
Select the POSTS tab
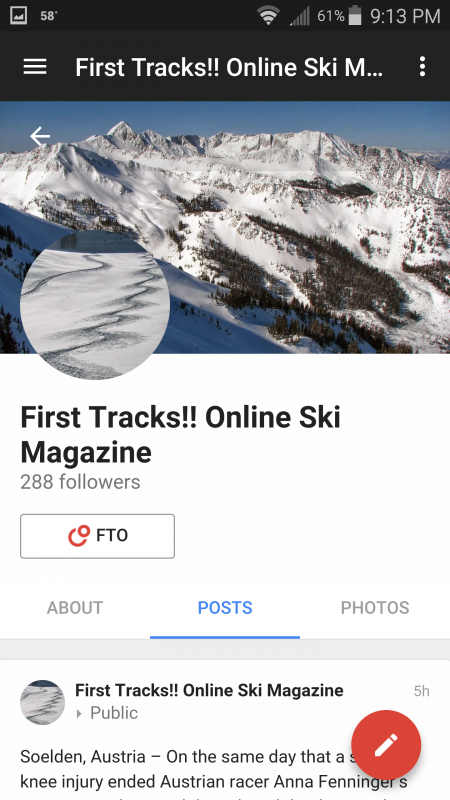click(225, 608)
